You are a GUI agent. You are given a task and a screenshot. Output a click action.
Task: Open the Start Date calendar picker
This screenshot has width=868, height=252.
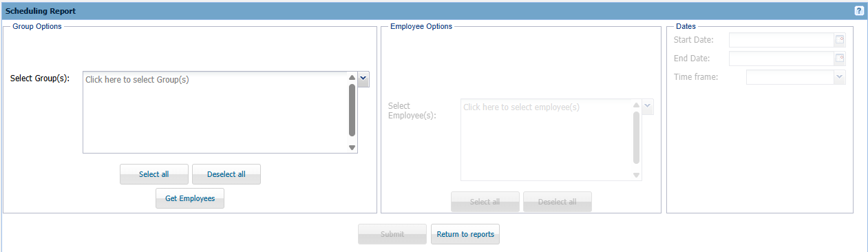[840, 40]
